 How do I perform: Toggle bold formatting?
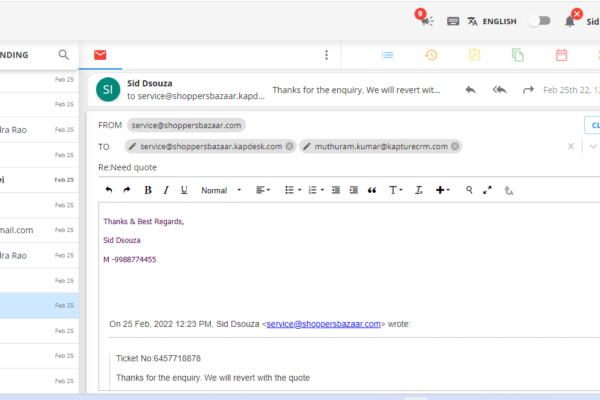[x=148, y=190]
